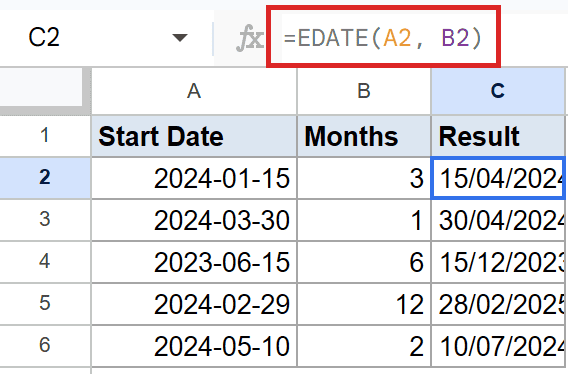This screenshot has width=568, height=374.
Task: Click the fx function icon
Action: click(250, 38)
